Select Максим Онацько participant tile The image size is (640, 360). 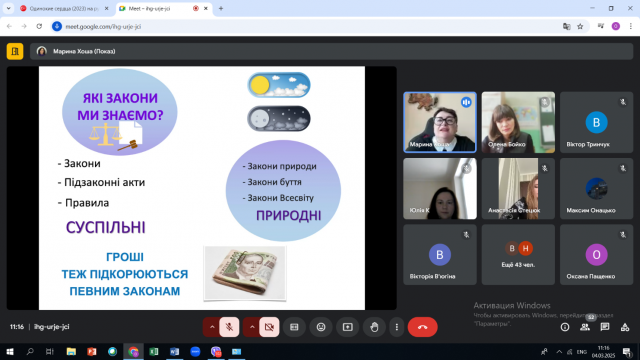[x=596, y=189]
